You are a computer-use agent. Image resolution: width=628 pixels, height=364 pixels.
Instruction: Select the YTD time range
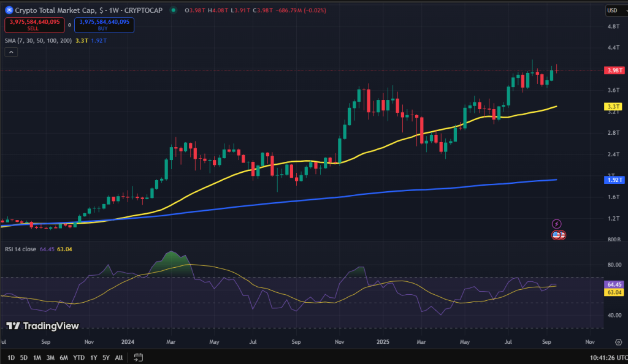78,358
